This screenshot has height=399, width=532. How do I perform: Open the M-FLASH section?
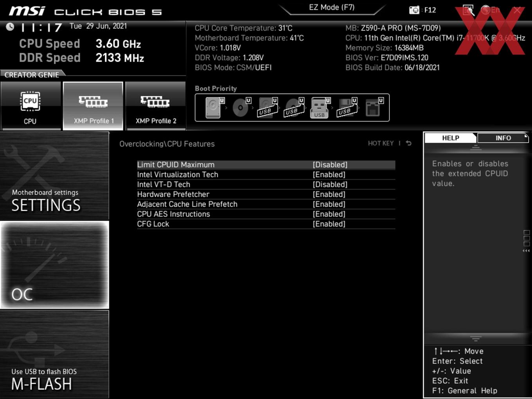pyautogui.click(x=54, y=354)
